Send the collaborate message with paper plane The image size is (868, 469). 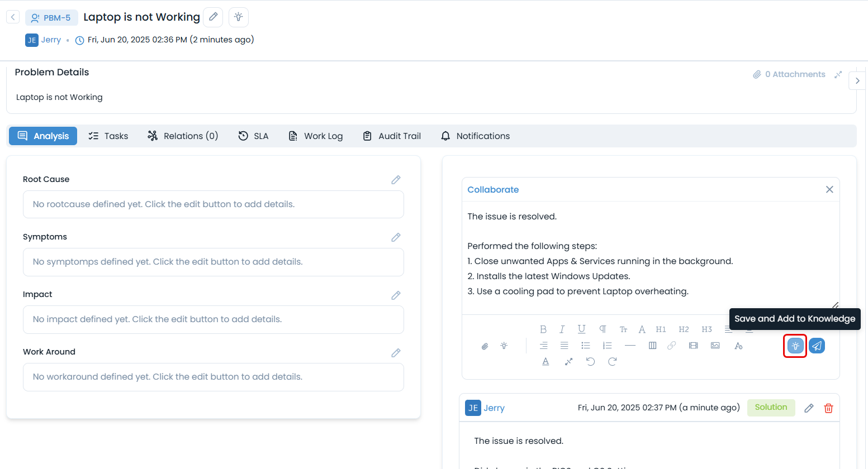coord(817,346)
